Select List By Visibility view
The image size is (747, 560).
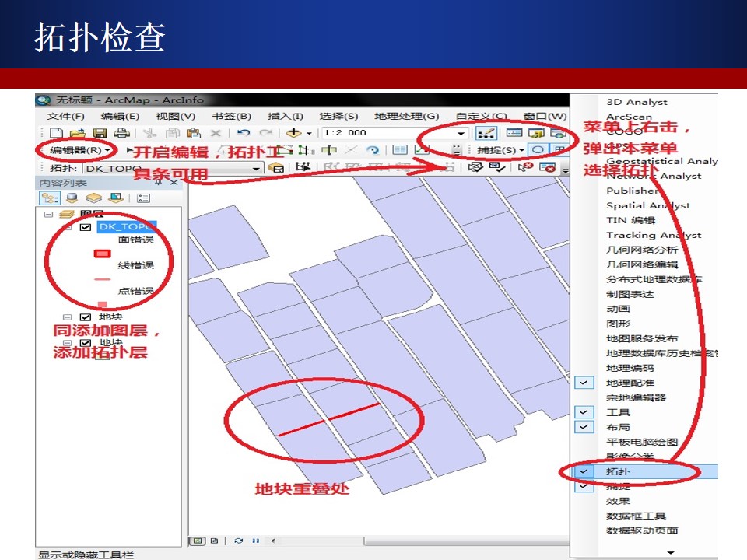pyautogui.click(x=94, y=198)
